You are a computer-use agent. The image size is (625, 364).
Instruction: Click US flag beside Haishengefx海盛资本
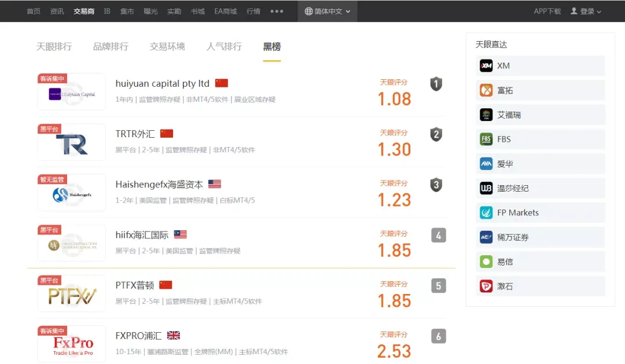tap(215, 184)
